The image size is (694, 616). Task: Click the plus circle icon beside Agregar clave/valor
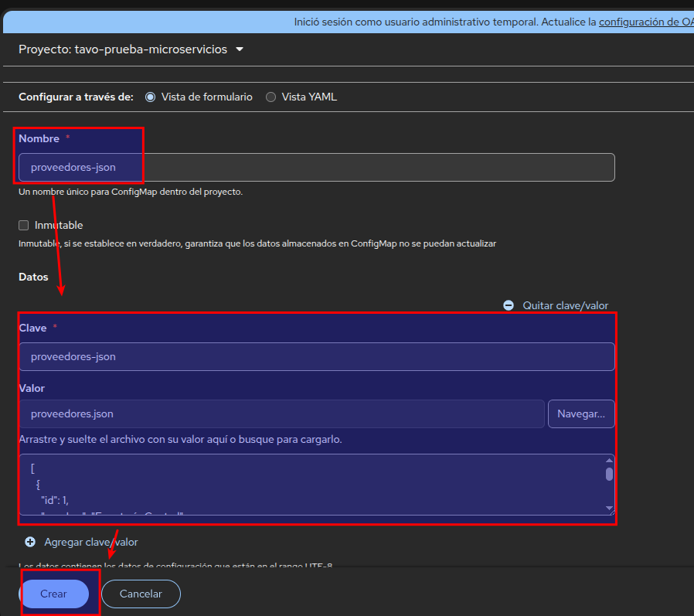pos(30,542)
